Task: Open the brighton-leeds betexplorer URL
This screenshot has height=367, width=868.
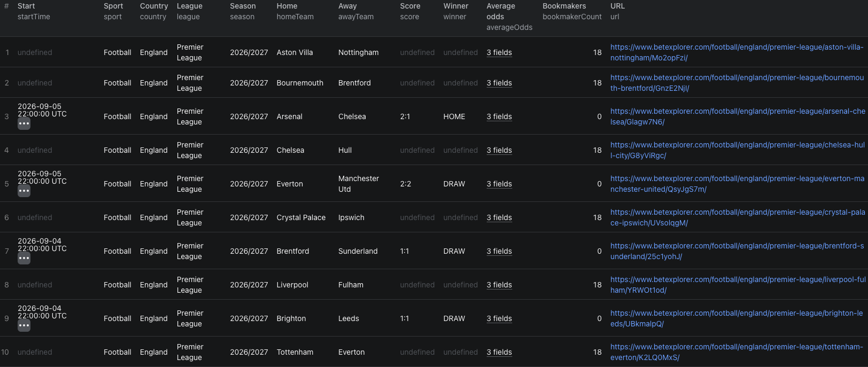Action: (737, 318)
